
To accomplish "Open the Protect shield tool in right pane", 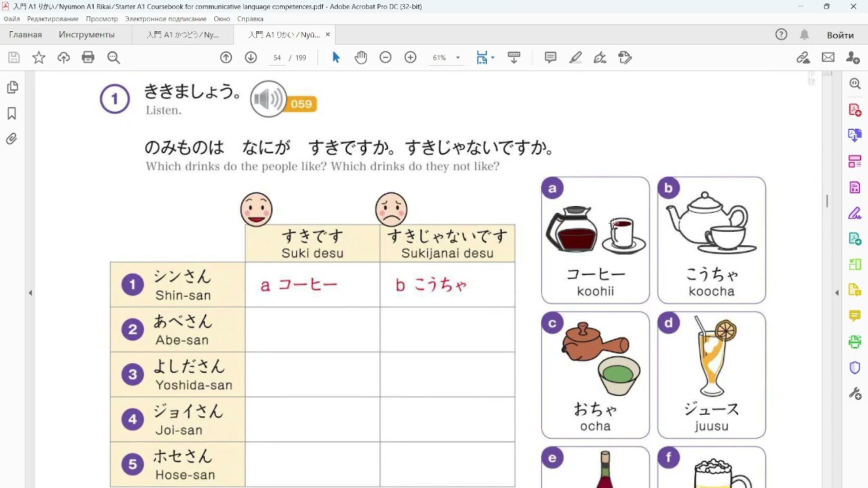I will [x=854, y=367].
